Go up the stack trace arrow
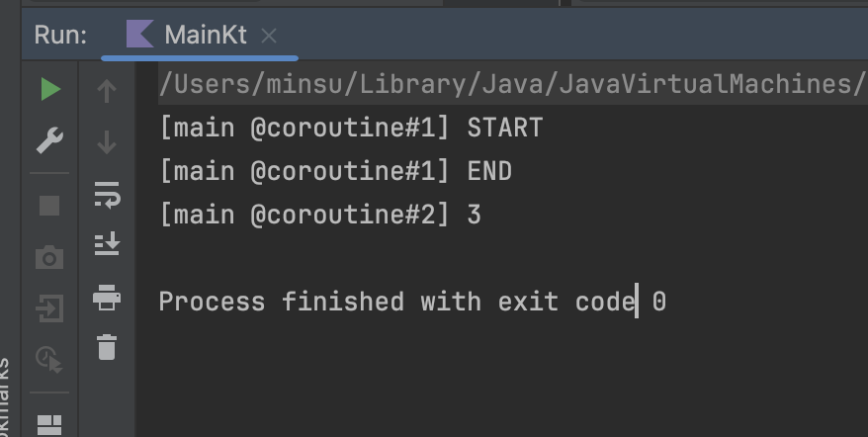 click(107, 91)
